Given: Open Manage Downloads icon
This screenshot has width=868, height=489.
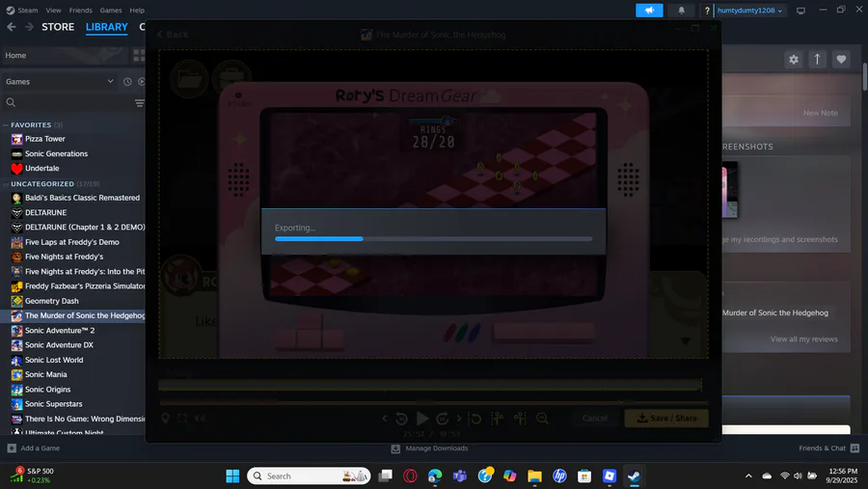Looking at the screenshot, I should [x=395, y=448].
